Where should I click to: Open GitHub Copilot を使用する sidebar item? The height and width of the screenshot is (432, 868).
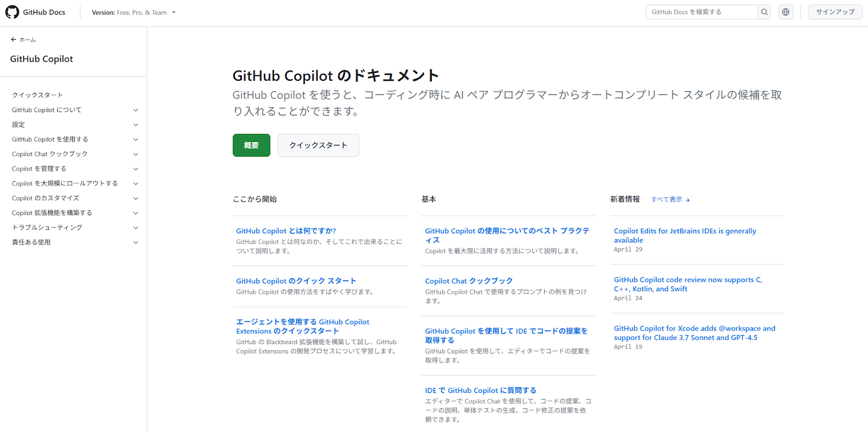point(50,139)
